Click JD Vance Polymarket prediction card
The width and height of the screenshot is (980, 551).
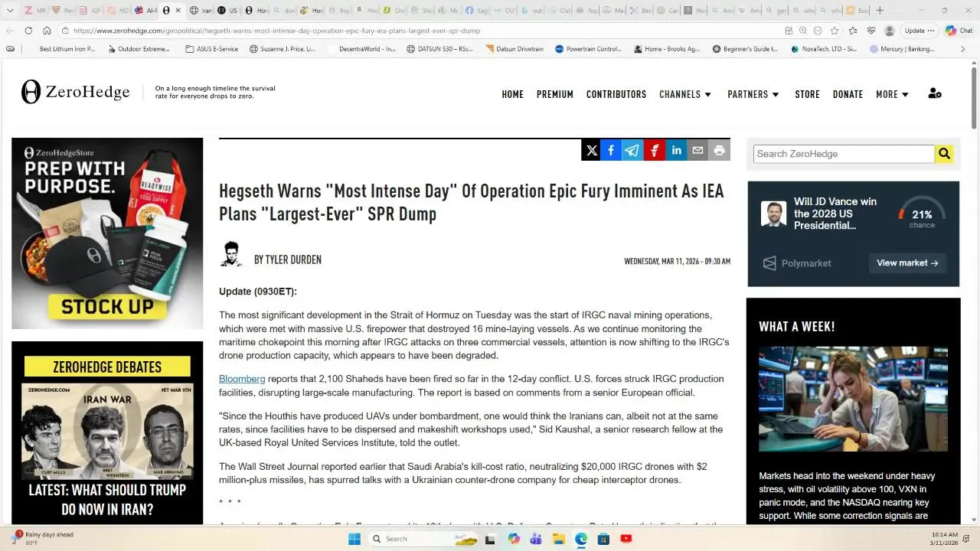click(853, 233)
